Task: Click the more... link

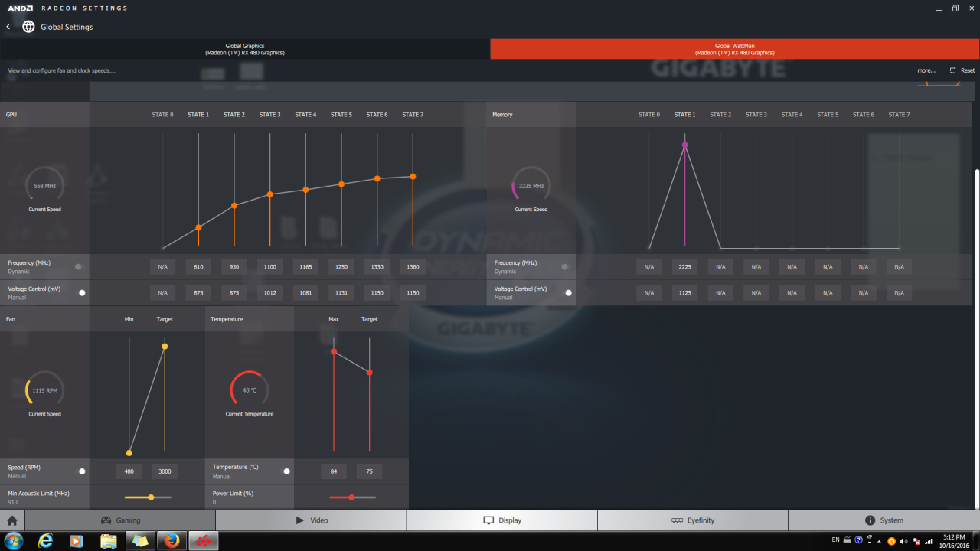Action: click(926, 70)
